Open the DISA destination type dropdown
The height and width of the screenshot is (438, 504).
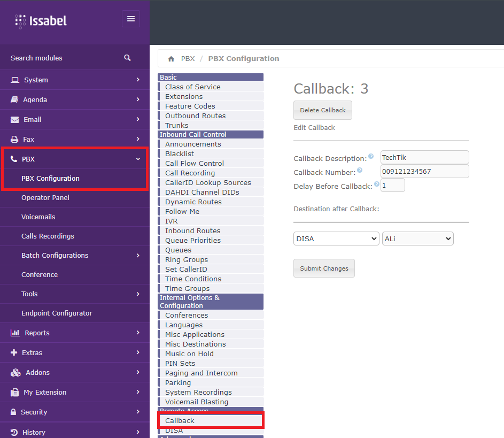tap(336, 239)
